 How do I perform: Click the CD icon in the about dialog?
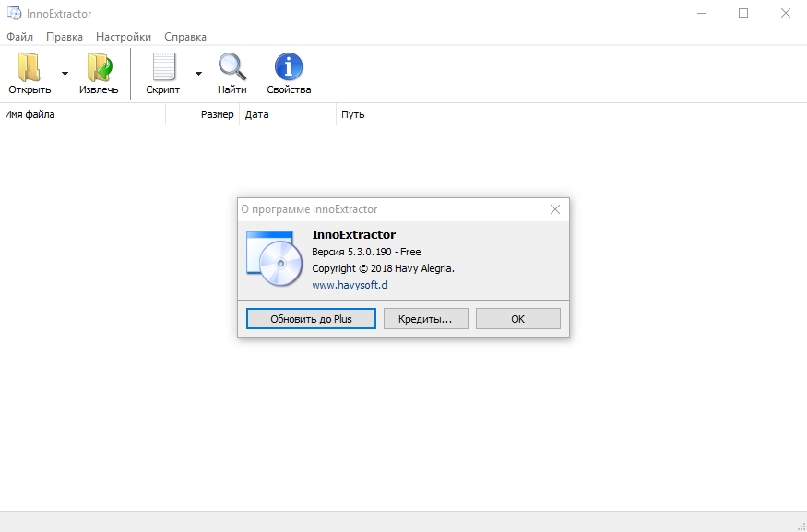point(274,258)
